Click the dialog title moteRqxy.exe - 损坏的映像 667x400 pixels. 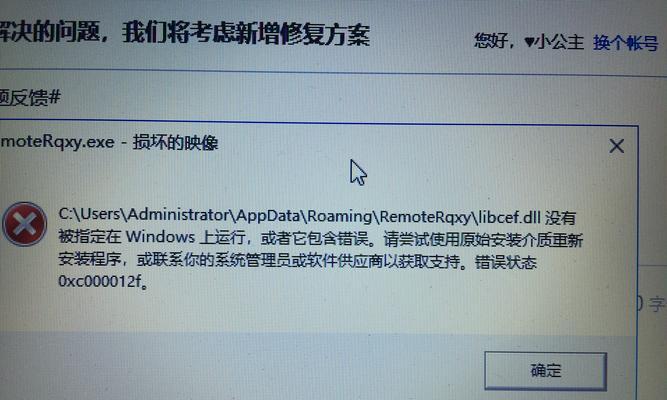109,142
